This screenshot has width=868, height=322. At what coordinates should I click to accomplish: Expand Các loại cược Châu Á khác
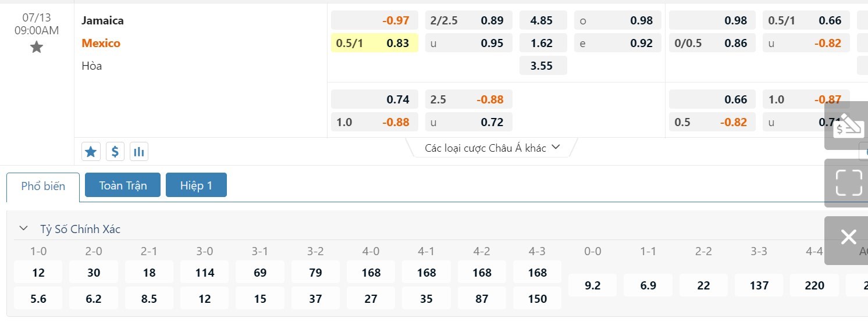pos(492,148)
